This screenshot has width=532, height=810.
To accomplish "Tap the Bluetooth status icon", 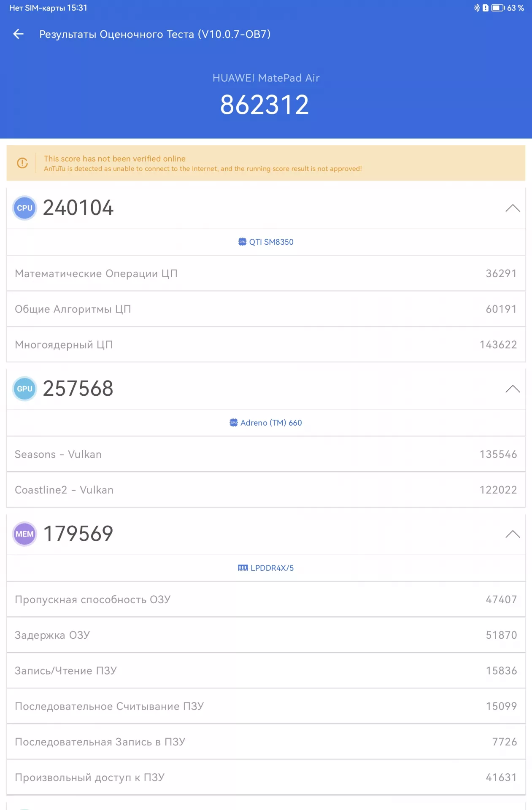I will pos(477,8).
